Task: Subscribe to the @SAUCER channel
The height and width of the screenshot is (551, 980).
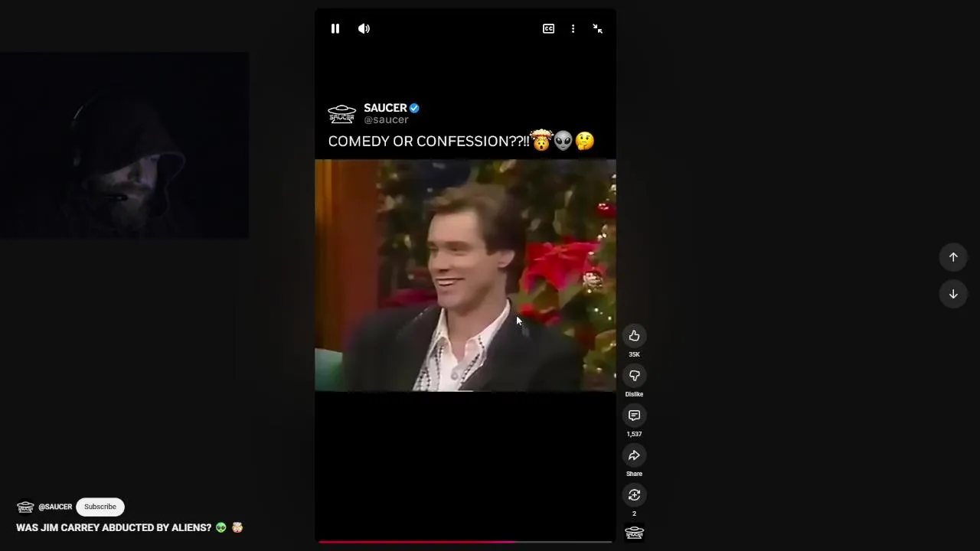Action: (100, 507)
